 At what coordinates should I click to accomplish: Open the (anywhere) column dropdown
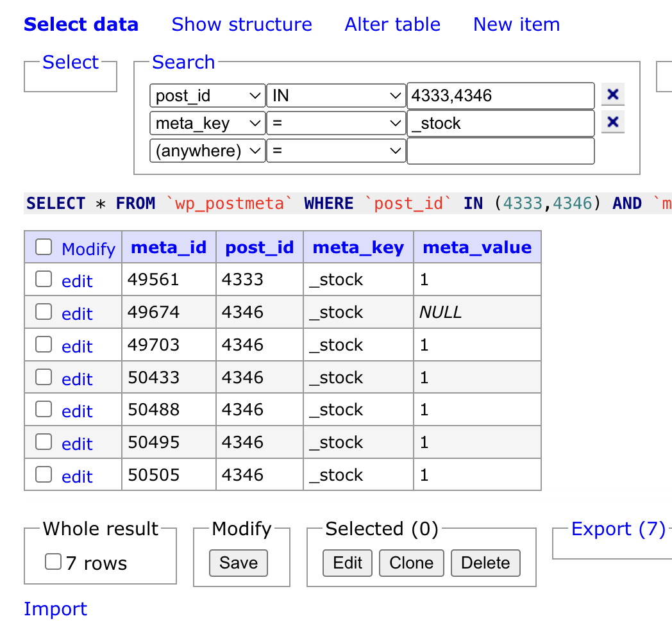(x=207, y=151)
